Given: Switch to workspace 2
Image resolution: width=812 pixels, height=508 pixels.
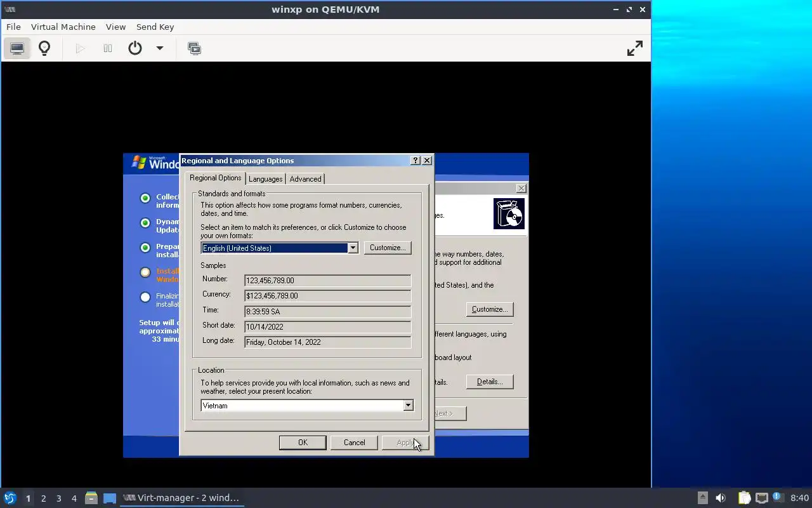Looking at the screenshot, I should click(43, 498).
